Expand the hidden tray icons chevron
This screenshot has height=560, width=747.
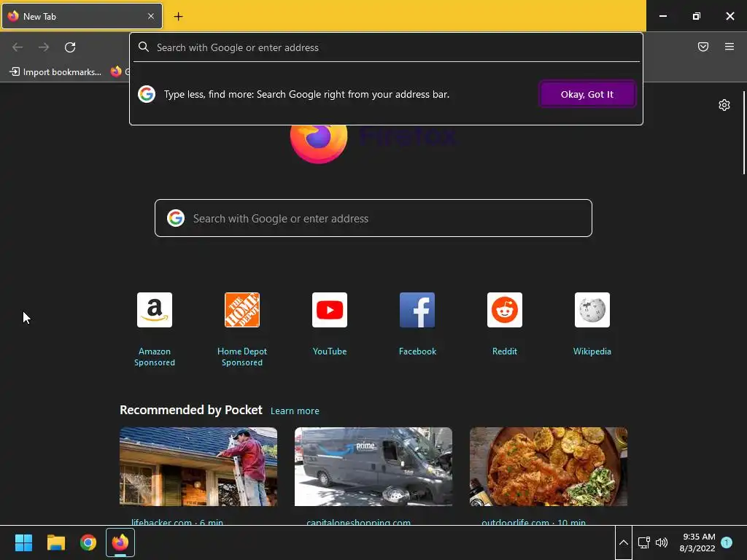click(623, 542)
